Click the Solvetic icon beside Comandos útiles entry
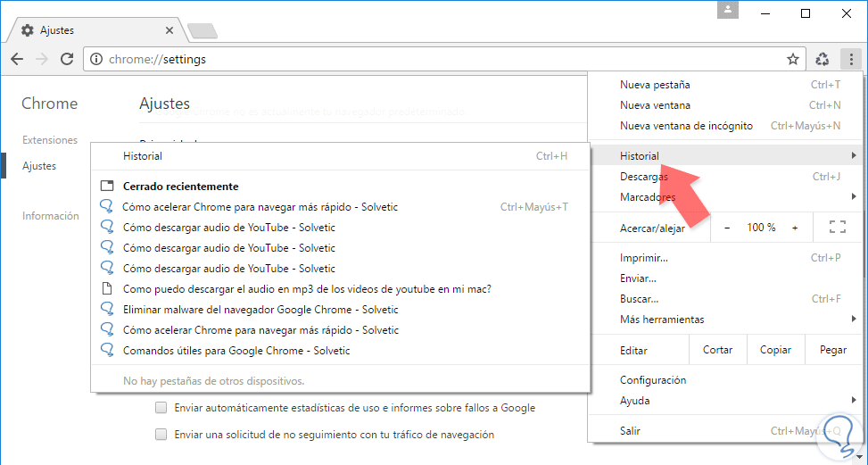 tap(106, 351)
